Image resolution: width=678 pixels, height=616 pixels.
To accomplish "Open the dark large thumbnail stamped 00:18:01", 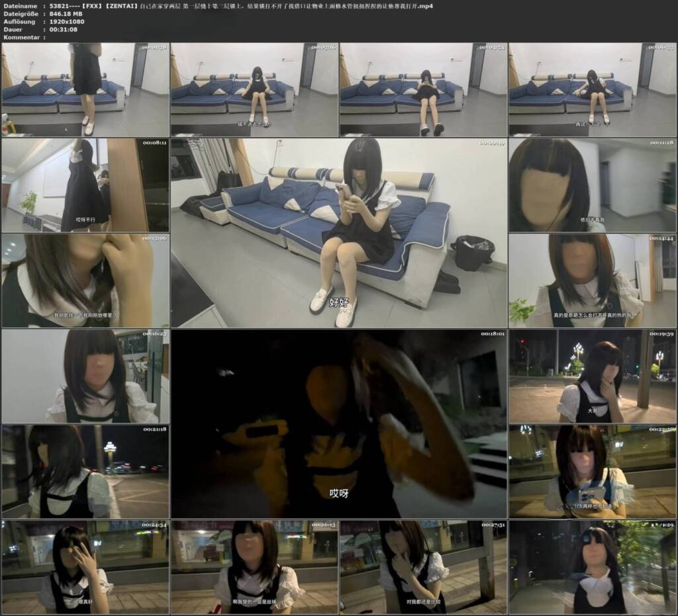I will click(x=339, y=423).
